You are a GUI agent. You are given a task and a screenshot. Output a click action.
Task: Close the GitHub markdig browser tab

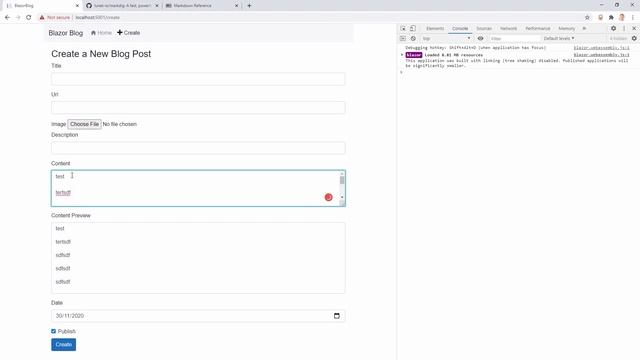click(x=157, y=6)
